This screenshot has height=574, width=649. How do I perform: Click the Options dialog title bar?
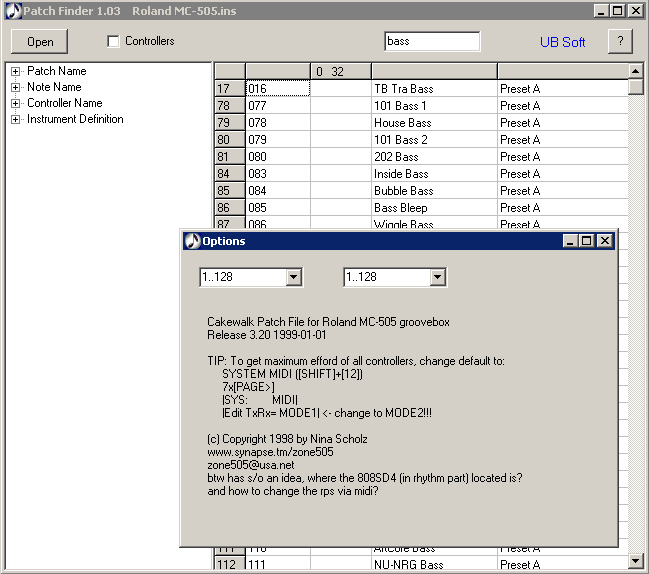point(399,241)
